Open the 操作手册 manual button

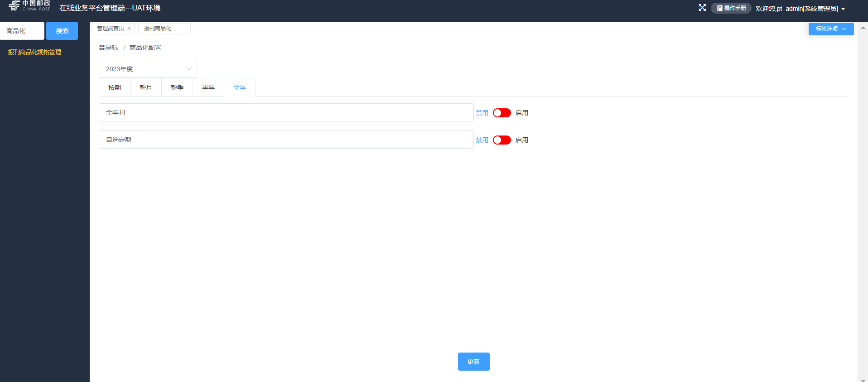click(x=731, y=8)
